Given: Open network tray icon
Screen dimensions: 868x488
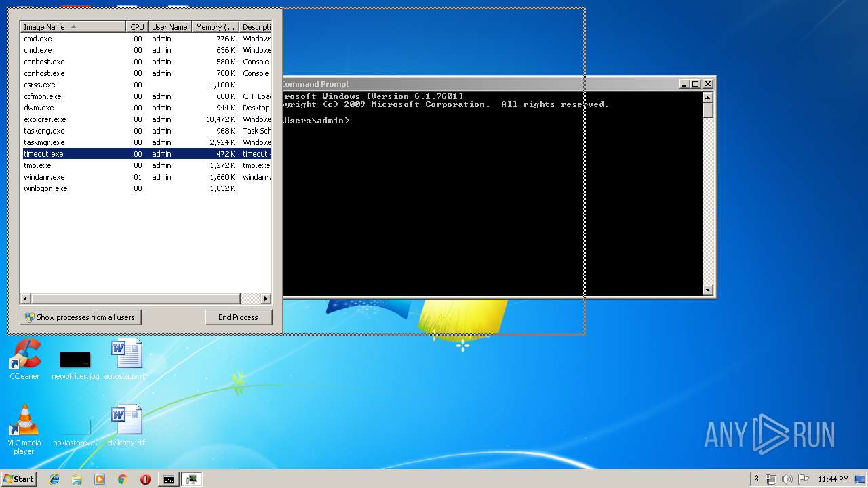Looking at the screenshot, I should (771, 479).
